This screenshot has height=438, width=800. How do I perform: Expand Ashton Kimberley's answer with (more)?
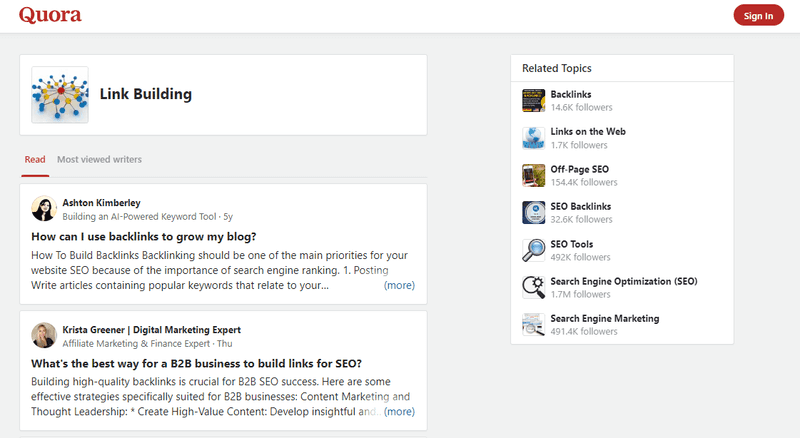tap(399, 285)
